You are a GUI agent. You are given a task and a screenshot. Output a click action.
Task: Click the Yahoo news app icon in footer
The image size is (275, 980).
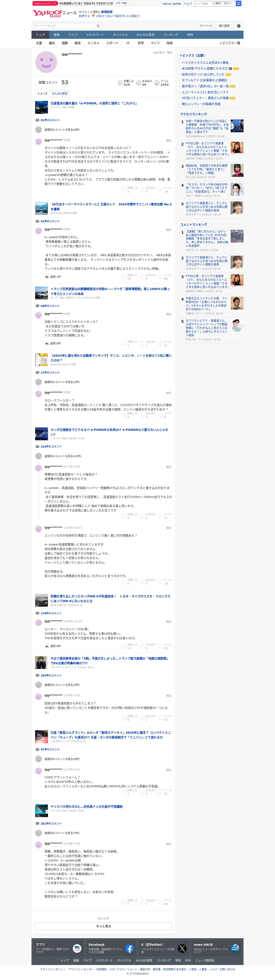77,948
